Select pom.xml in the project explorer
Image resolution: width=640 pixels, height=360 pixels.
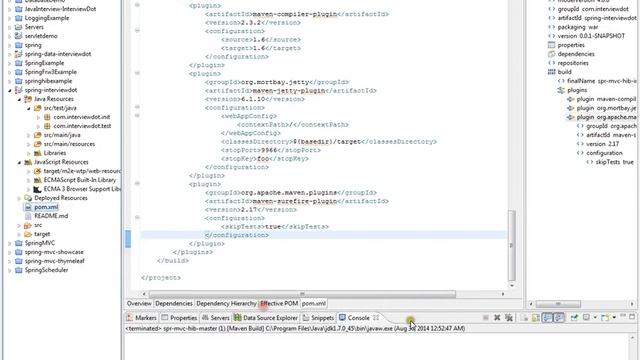pyautogui.click(x=46, y=207)
